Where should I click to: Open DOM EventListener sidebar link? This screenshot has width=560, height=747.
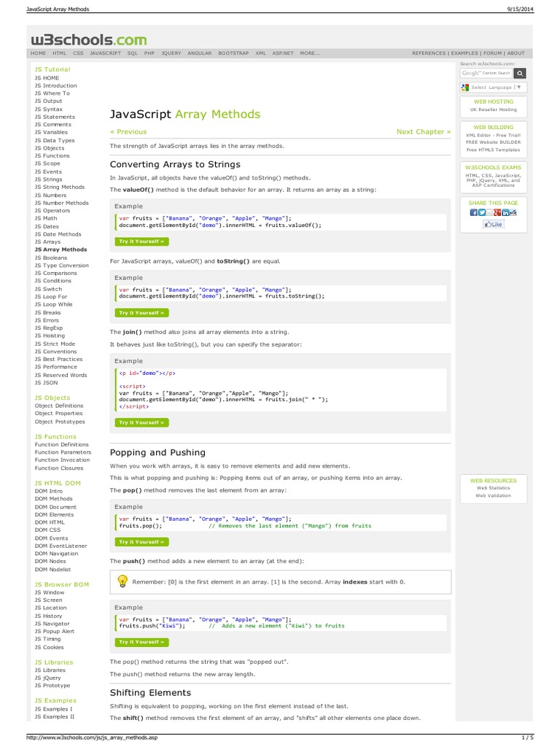point(61,546)
